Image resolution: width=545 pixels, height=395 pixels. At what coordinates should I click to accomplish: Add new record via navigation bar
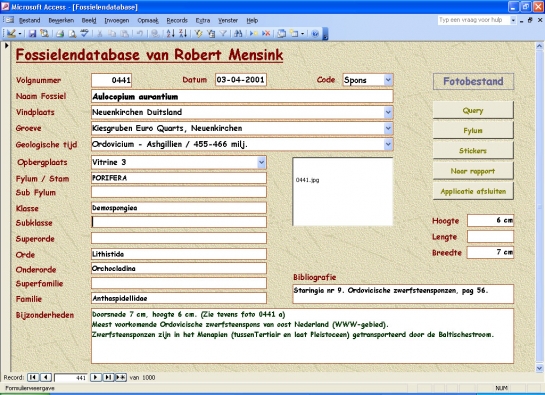click(121, 377)
